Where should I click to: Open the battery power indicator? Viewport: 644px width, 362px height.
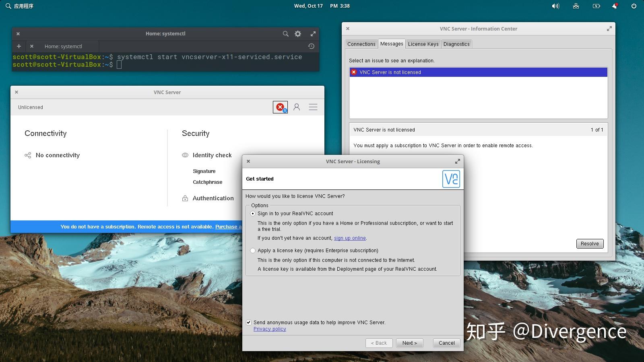click(596, 6)
